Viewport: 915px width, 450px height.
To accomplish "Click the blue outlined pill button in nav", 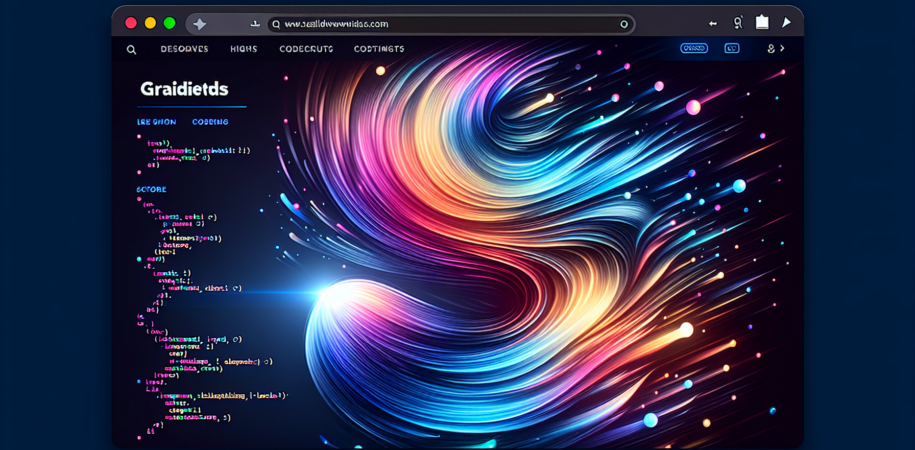I will 693,48.
